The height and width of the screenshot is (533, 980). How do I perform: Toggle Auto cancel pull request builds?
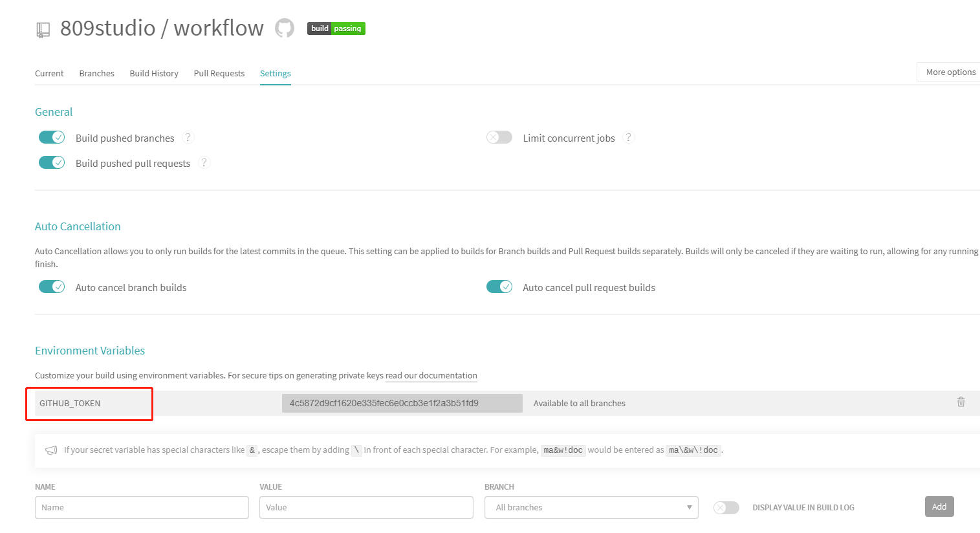click(499, 287)
